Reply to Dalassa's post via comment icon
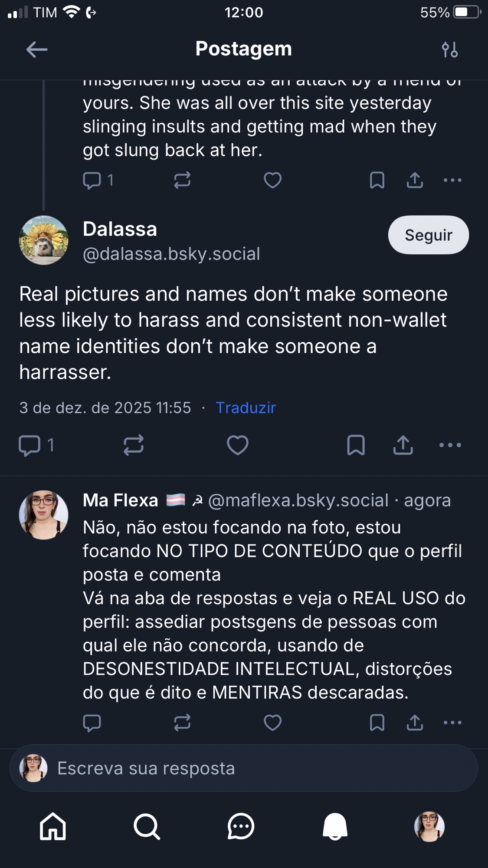Viewport: 488px width, 868px height. tap(29, 445)
